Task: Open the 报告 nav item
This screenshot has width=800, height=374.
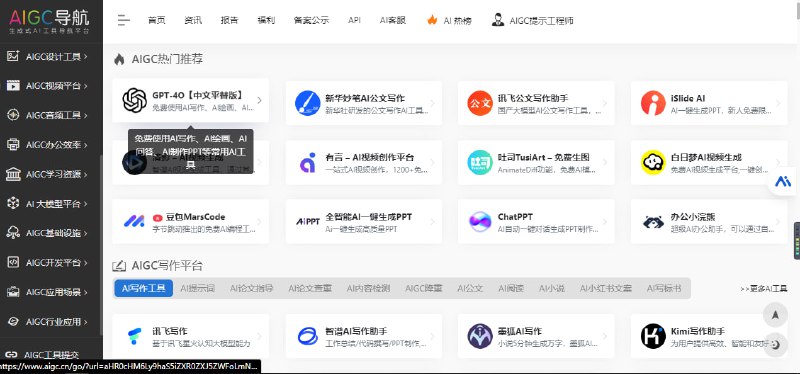Action: pos(230,20)
